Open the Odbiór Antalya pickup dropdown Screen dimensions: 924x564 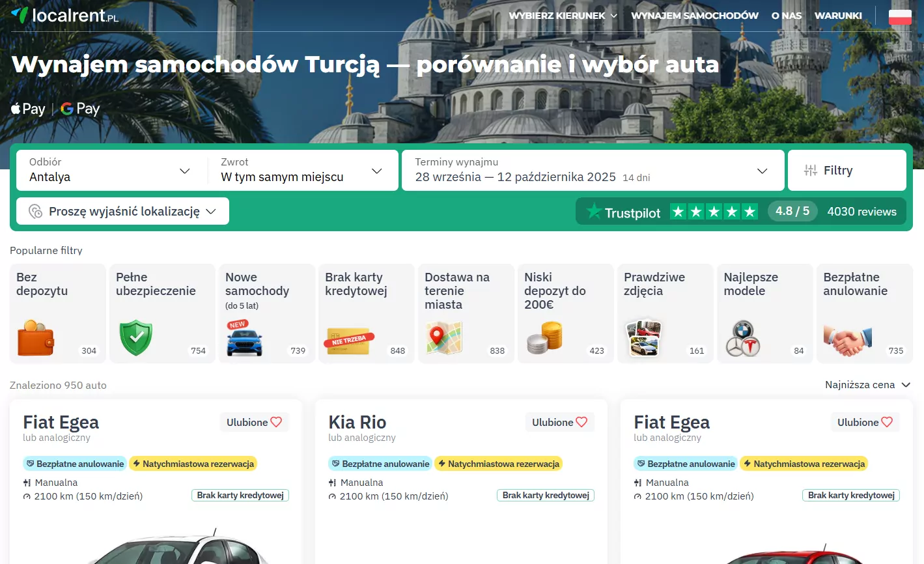tap(110, 171)
